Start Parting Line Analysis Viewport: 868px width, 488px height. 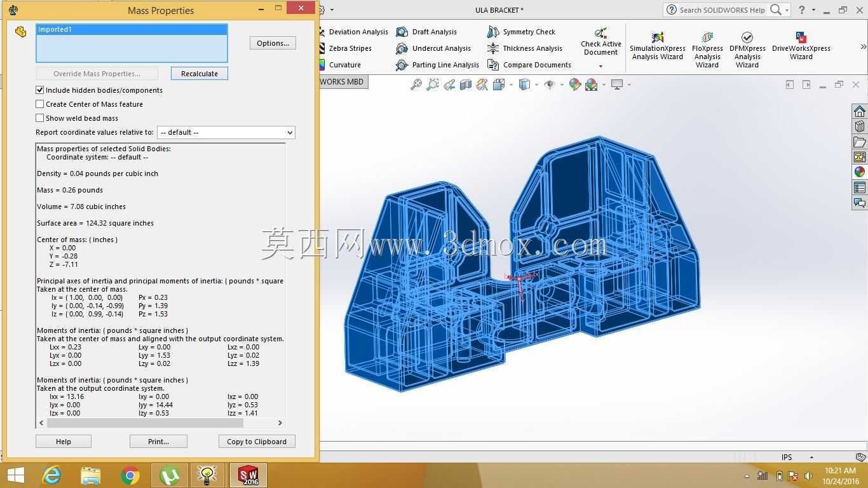(437, 65)
